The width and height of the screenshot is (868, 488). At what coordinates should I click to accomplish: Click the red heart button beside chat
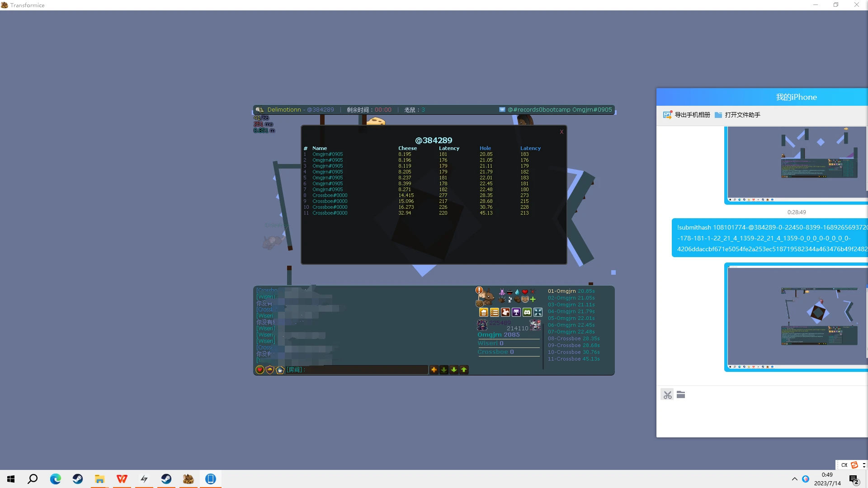[260, 370]
